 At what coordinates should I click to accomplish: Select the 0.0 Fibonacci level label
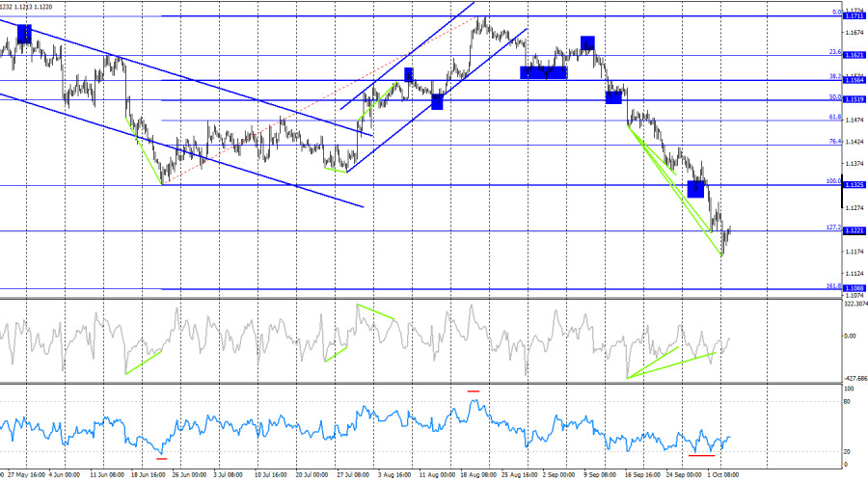point(836,13)
